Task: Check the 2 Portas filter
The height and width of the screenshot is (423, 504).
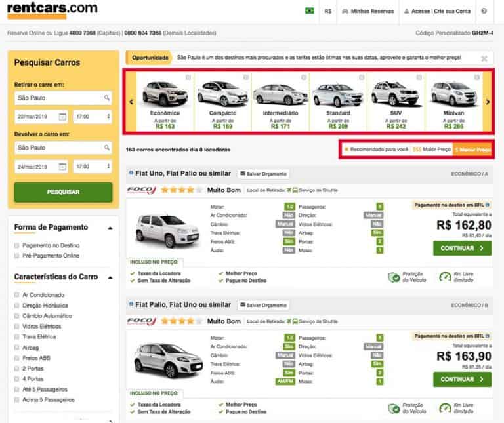Action: [16, 369]
